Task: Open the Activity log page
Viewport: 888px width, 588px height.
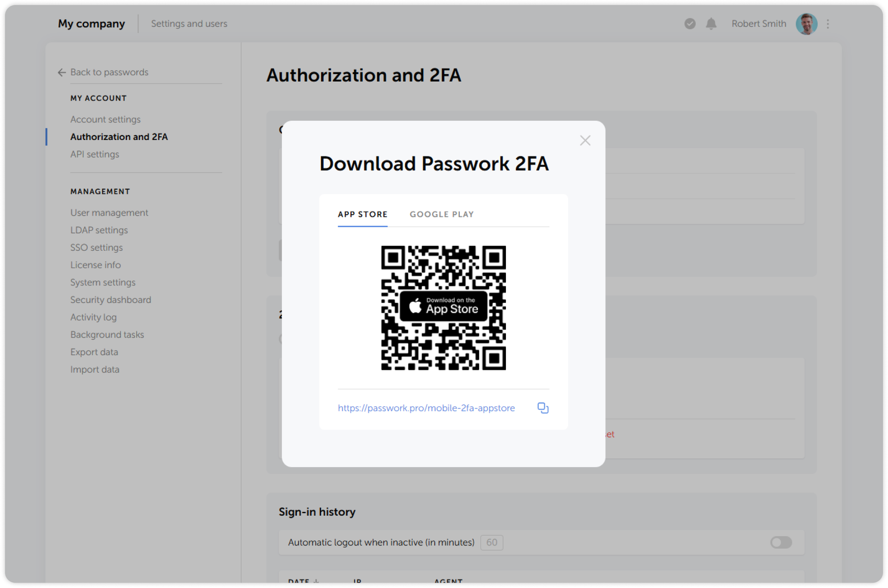Action: [93, 317]
